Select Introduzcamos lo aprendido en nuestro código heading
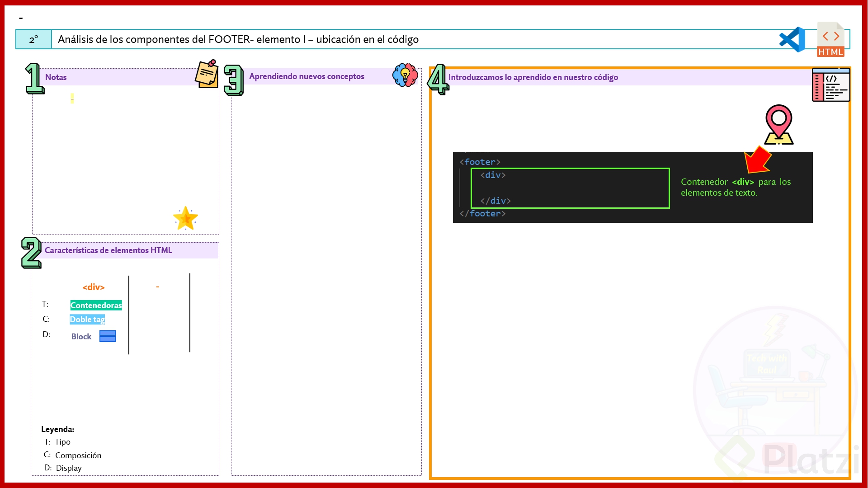This screenshot has width=868, height=488. click(x=533, y=77)
